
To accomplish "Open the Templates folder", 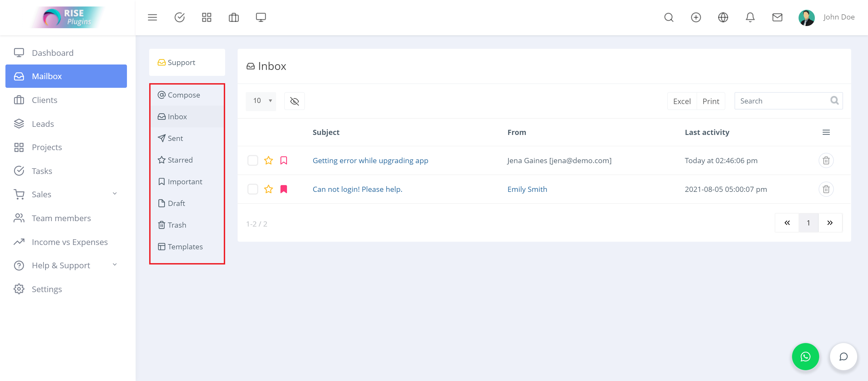I will coord(185,247).
